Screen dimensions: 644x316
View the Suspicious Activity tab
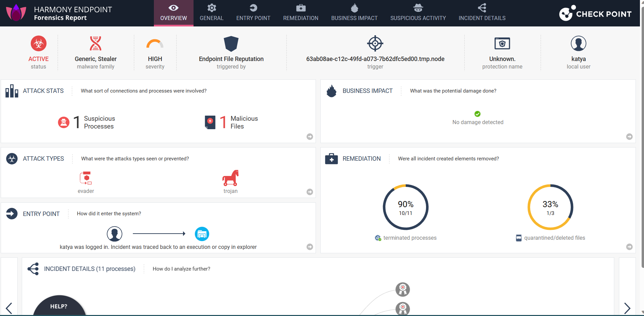[418, 13]
